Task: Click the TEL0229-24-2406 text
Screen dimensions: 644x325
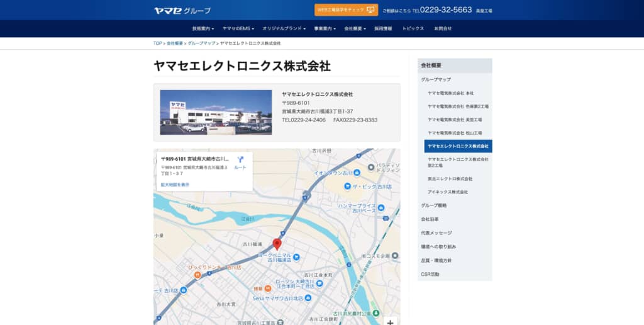Action: pos(304,120)
